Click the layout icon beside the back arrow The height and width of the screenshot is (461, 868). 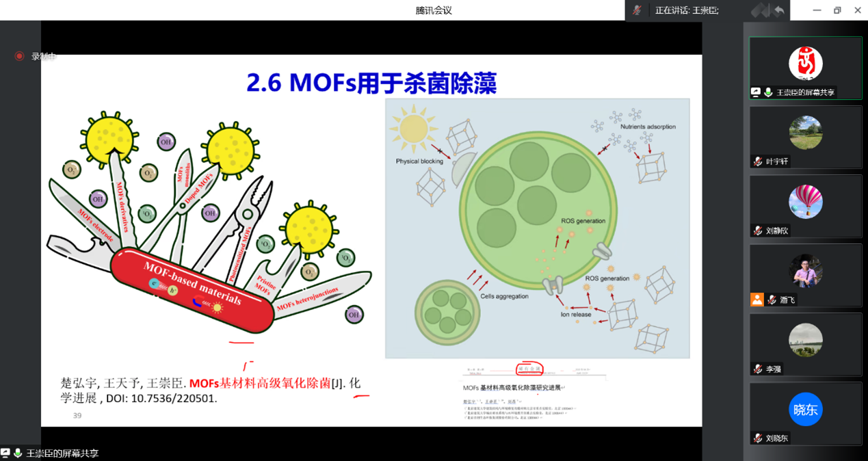760,10
